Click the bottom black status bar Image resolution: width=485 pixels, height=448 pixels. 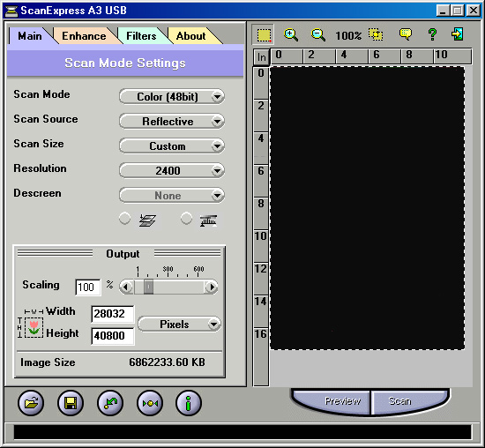click(242, 431)
